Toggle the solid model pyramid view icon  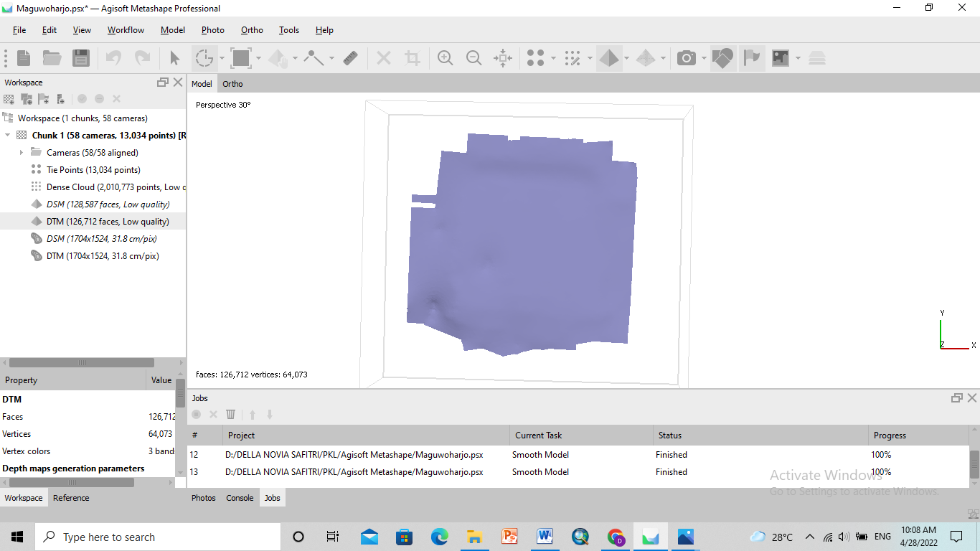pos(609,58)
